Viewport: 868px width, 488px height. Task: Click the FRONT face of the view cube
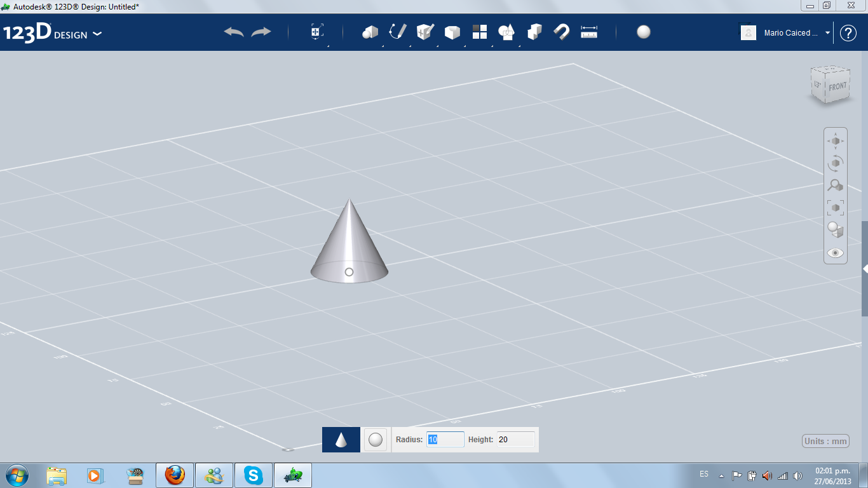tap(837, 86)
